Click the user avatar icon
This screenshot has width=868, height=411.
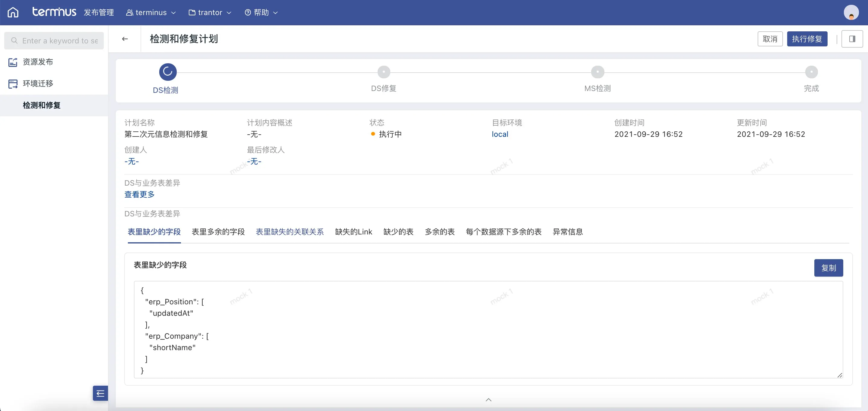[851, 12]
